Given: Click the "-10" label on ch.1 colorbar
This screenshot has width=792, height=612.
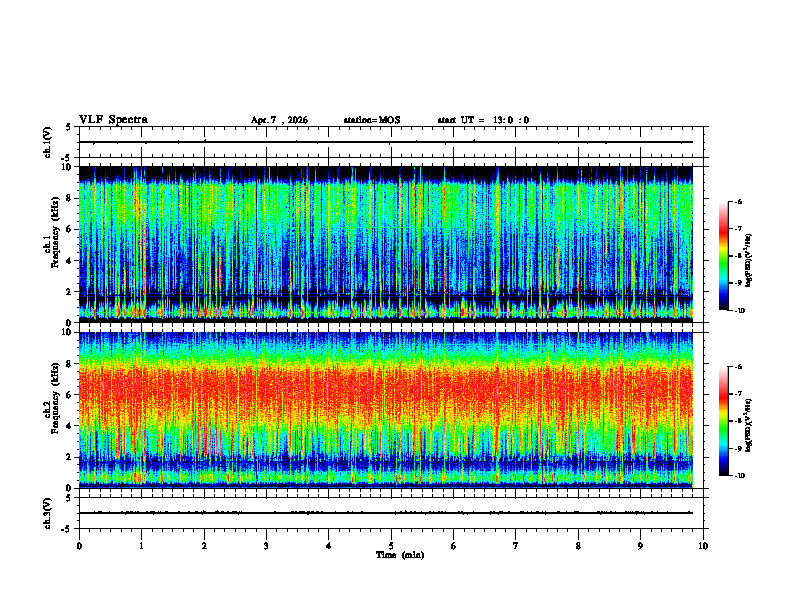Looking at the screenshot, I should [740, 311].
